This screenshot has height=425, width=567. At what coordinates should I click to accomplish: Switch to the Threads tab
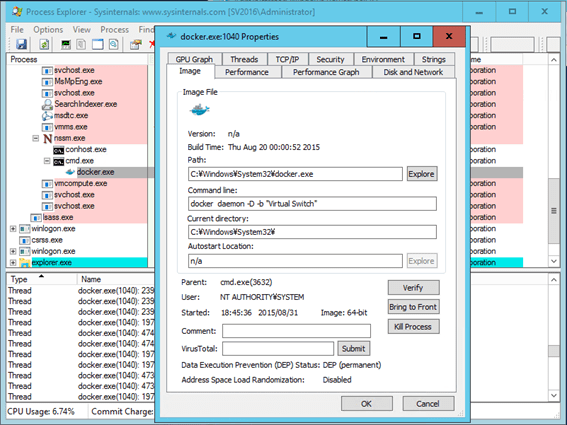click(x=244, y=59)
